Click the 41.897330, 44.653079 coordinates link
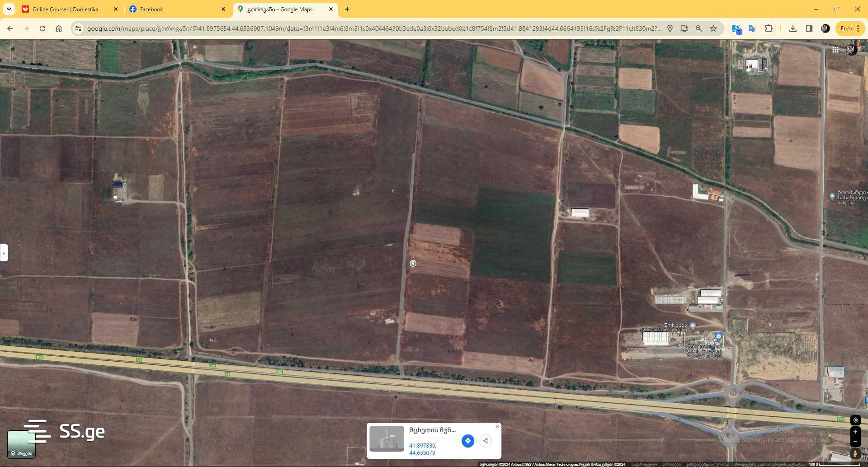 coord(423,449)
